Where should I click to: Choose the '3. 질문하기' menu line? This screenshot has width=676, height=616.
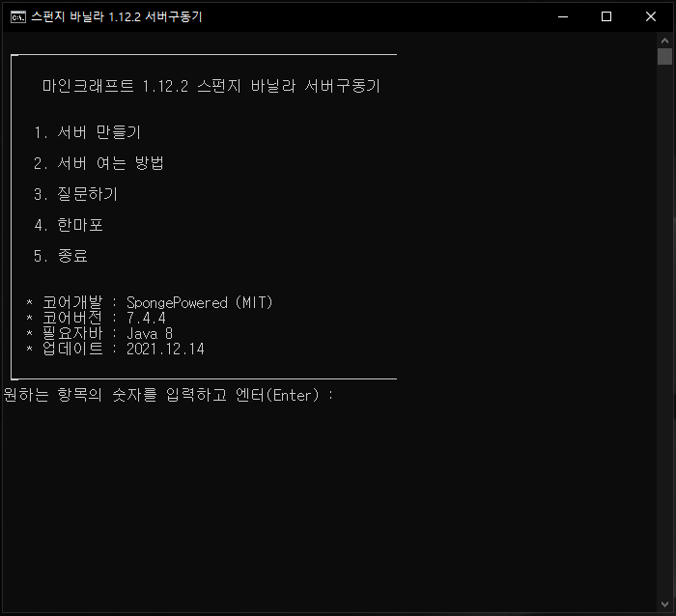(75, 194)
